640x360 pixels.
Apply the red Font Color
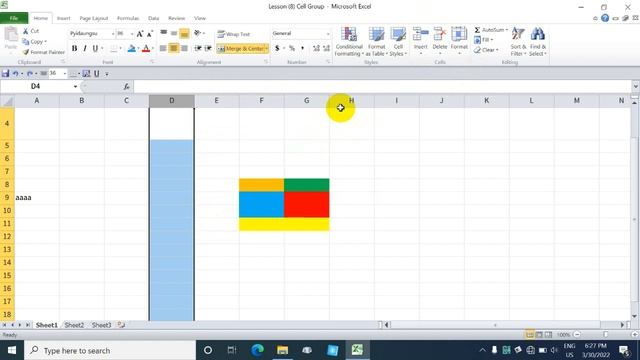(x=146, y=49)
